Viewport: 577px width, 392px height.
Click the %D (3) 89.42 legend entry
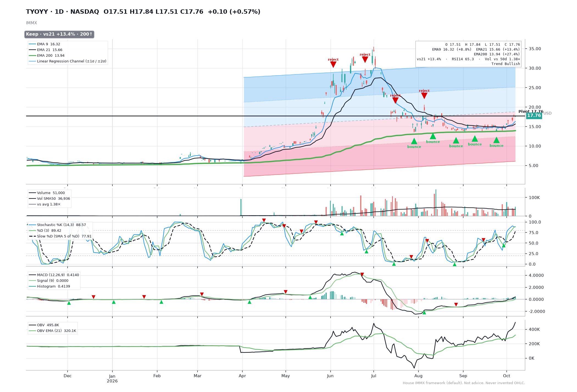click(45, 231)
